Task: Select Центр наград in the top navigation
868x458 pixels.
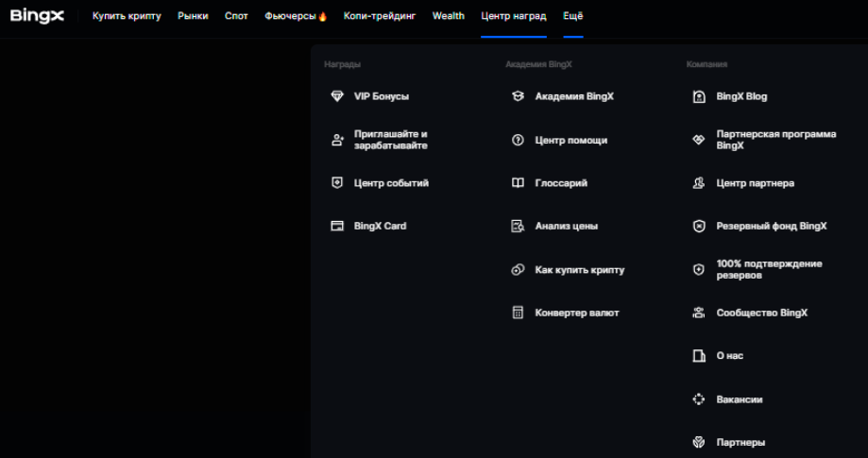Action: 514,16
